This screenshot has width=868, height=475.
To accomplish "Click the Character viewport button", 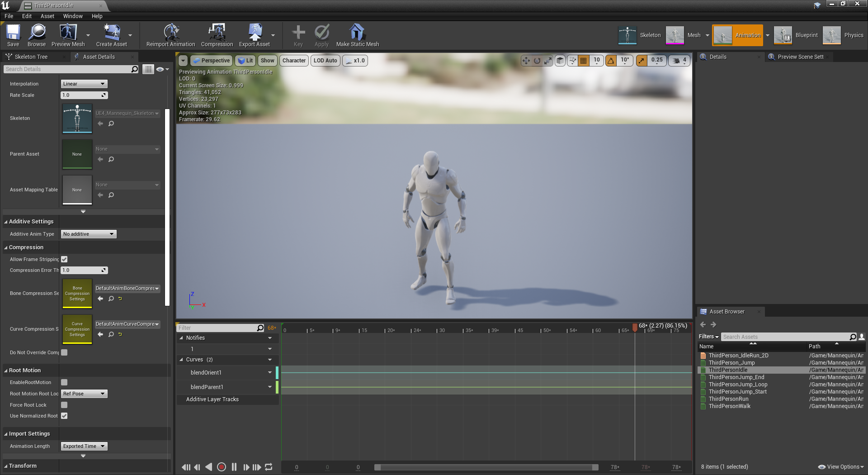I will coord(294,61).
